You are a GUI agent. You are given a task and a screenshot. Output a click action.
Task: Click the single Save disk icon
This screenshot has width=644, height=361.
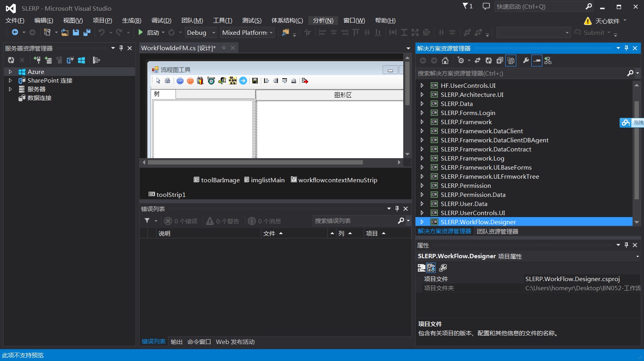click(76, 32)
